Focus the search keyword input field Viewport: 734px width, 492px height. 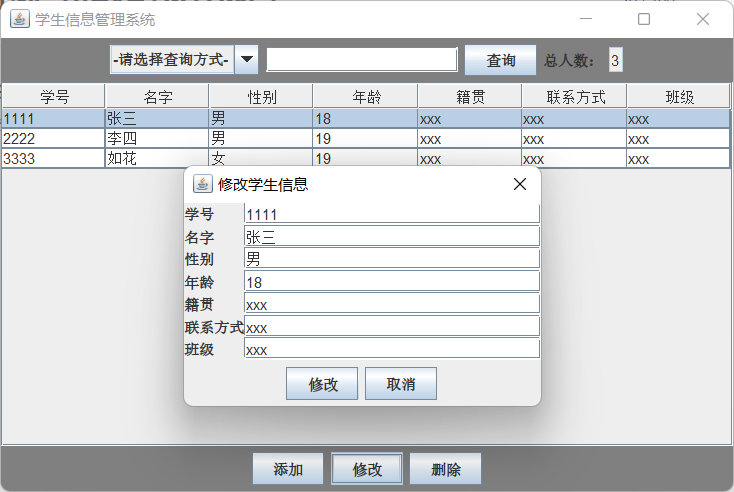pyautogui.click(x=362, y=59)
